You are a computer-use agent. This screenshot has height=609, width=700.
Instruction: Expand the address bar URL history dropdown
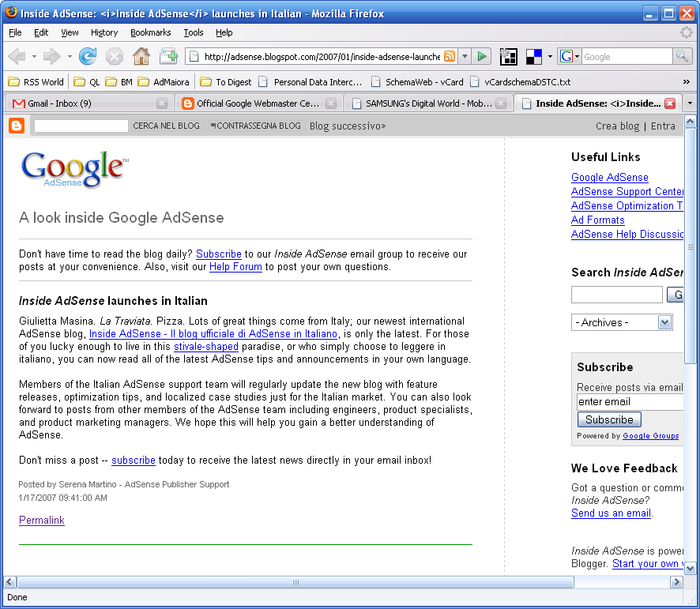click(465, 56)
